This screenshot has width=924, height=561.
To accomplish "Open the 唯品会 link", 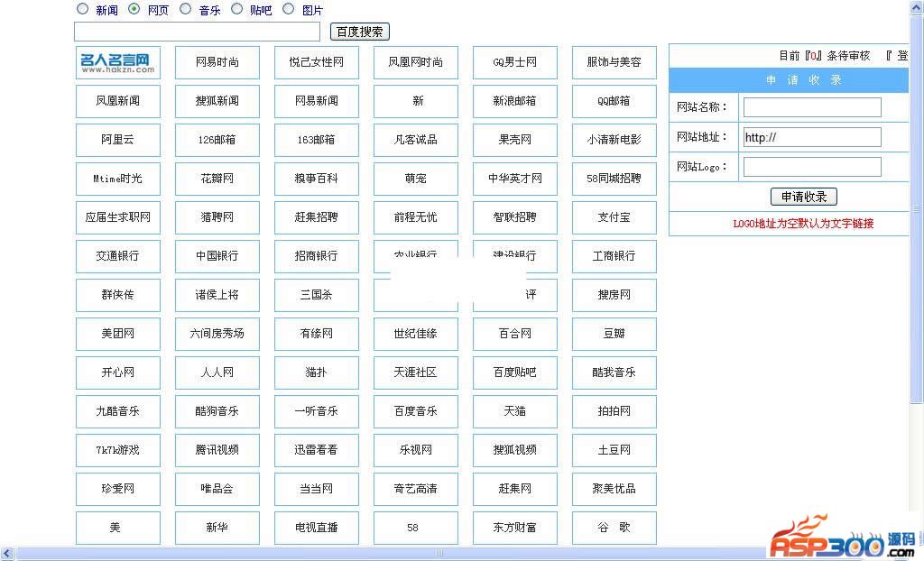I will pos(217,489).
